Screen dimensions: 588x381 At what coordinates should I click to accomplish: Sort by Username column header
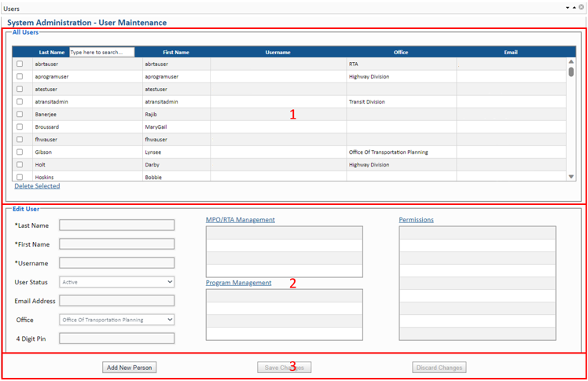pyautogui.click(x=277, y=53)
